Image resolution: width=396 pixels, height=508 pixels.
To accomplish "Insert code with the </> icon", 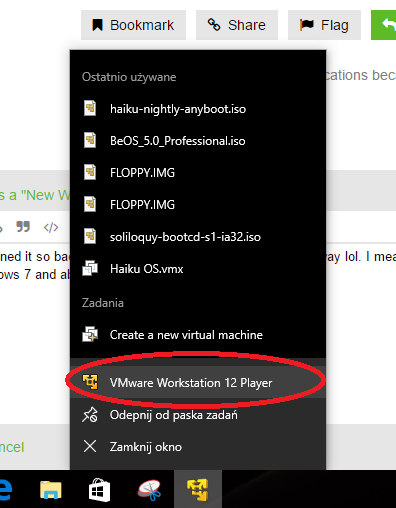I will pyautogui.click(x=51, y=227).
